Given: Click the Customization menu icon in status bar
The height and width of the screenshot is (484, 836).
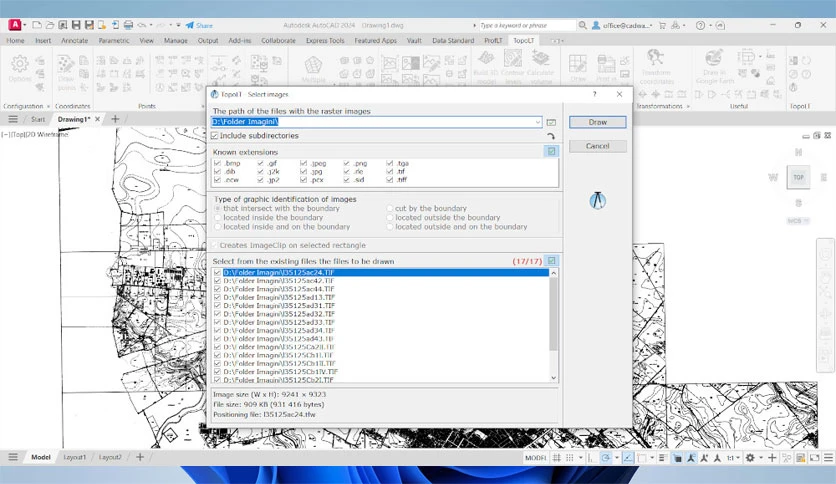Looking at the screenshot, I should click(x=828, y=457).
